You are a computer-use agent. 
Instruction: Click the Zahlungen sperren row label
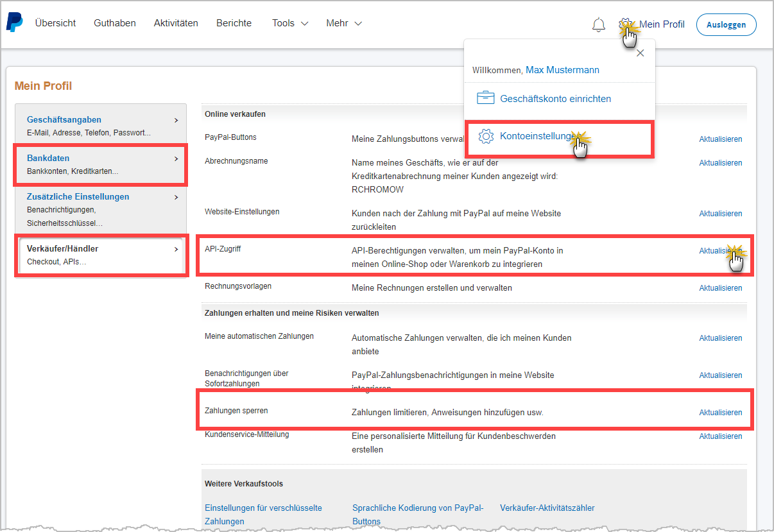coord(236,410)
